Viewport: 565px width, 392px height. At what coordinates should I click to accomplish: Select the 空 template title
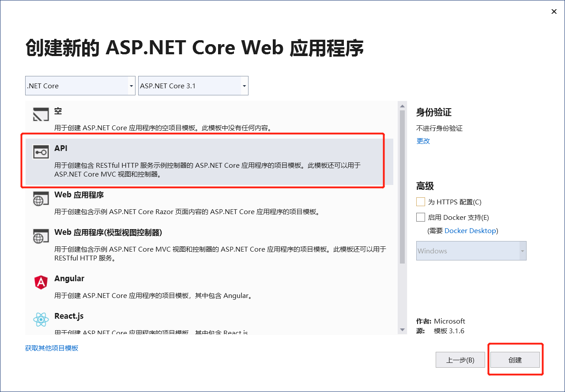point(58,111)
